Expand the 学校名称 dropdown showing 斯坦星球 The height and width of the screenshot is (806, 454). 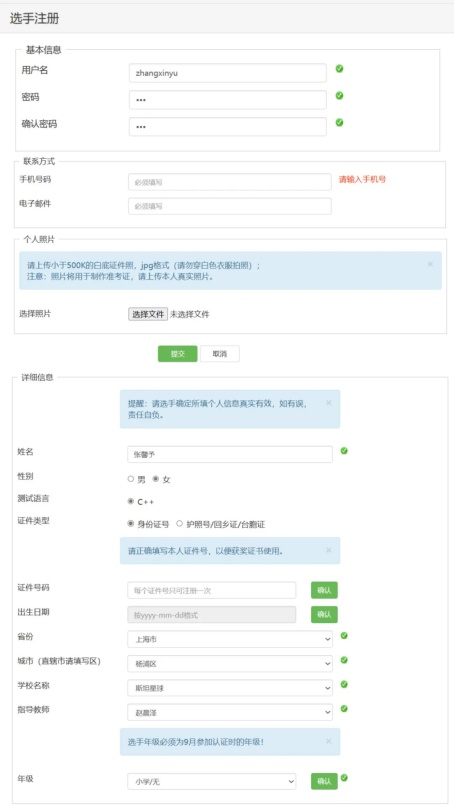tap(230, 688)
